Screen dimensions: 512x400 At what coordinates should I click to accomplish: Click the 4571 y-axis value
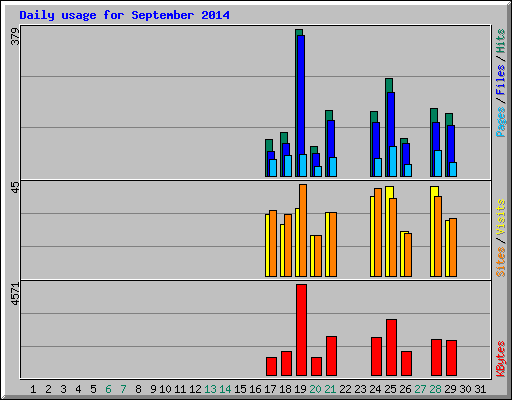[16, 294]
